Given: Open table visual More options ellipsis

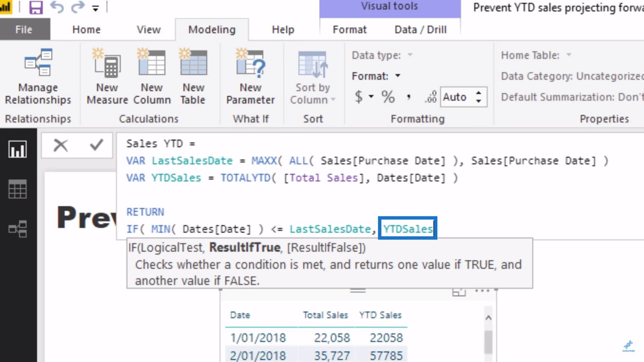Looking at the screenshot, I should coord(482,291).
